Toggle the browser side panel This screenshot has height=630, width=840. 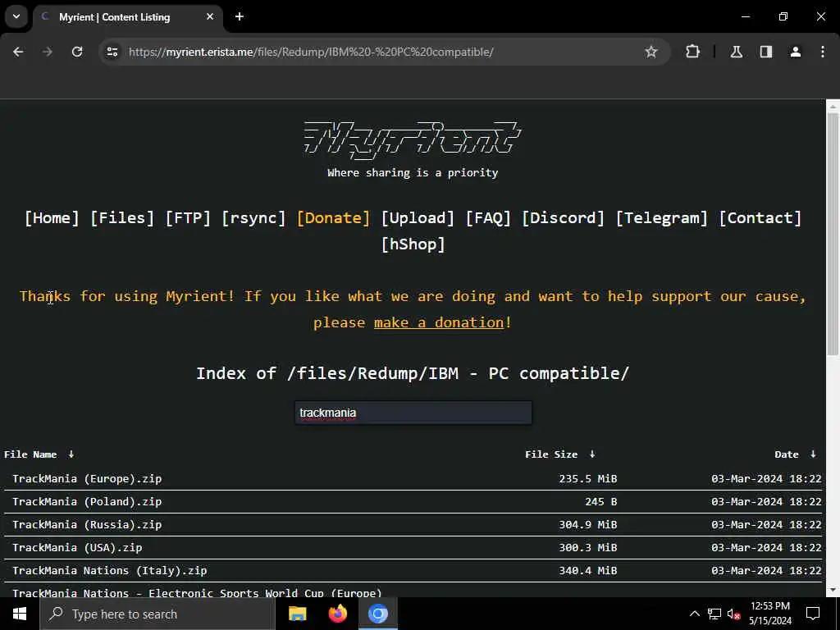point(766,52)
